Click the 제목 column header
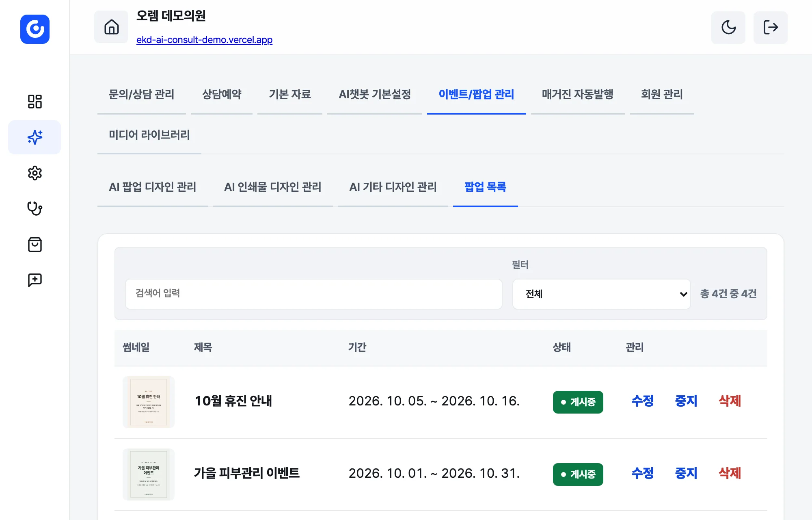This screenshot has width=812, height=520. tap(203, 347)
